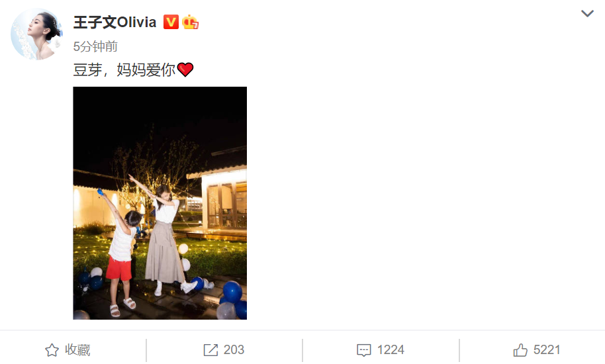Click the post text 豆芽，妈妈爱你
Image resolution: width=605 pixels, height=364 pixels.
pyautogui.click(x=124, y=69)
